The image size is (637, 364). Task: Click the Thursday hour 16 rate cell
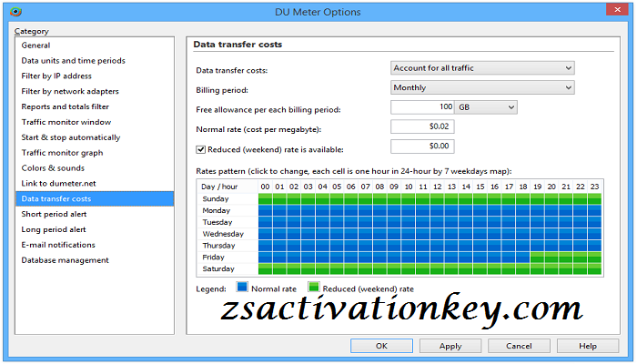[494, 246]
